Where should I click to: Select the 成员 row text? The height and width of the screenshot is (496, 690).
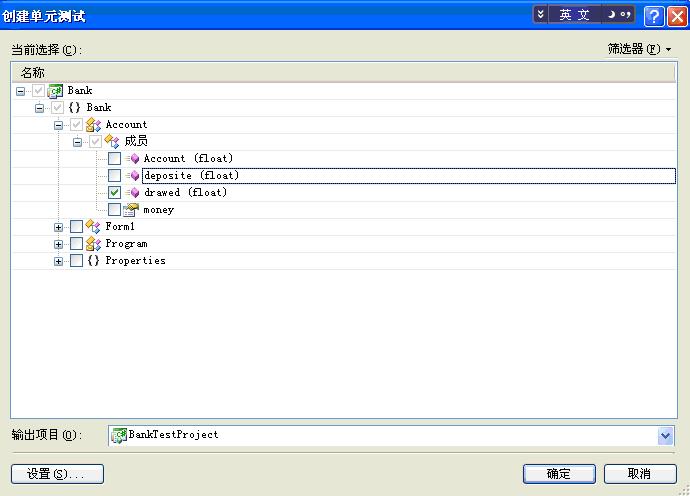136,141
